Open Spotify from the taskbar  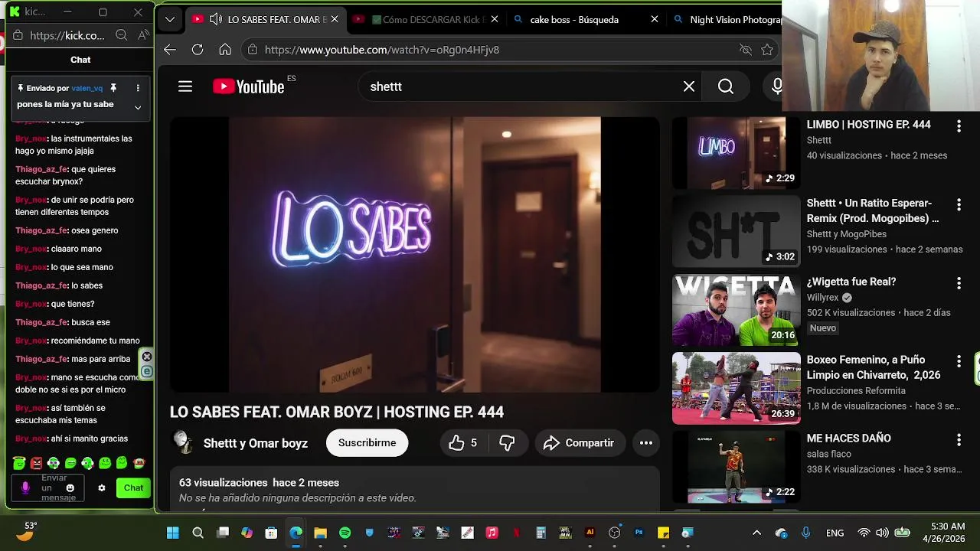[x=345, y=533]
